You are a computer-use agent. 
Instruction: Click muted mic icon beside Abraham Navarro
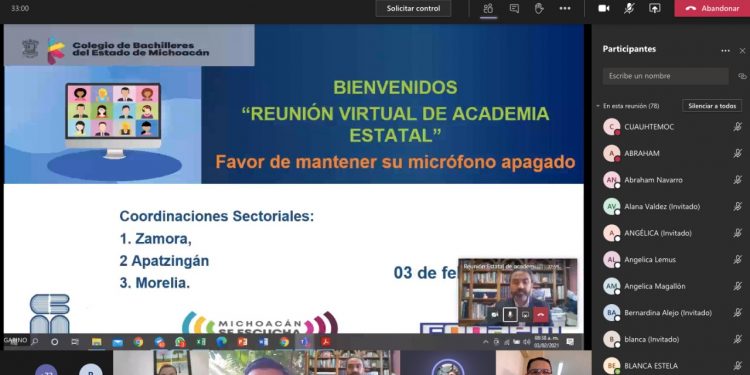pyautogui.click(x=738, y=180)
